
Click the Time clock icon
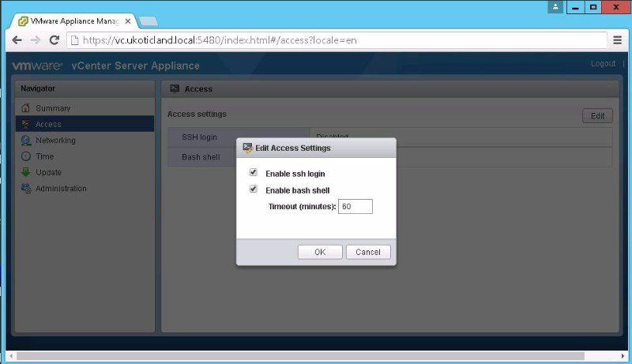pyautogui.click(x=26, y=156)
